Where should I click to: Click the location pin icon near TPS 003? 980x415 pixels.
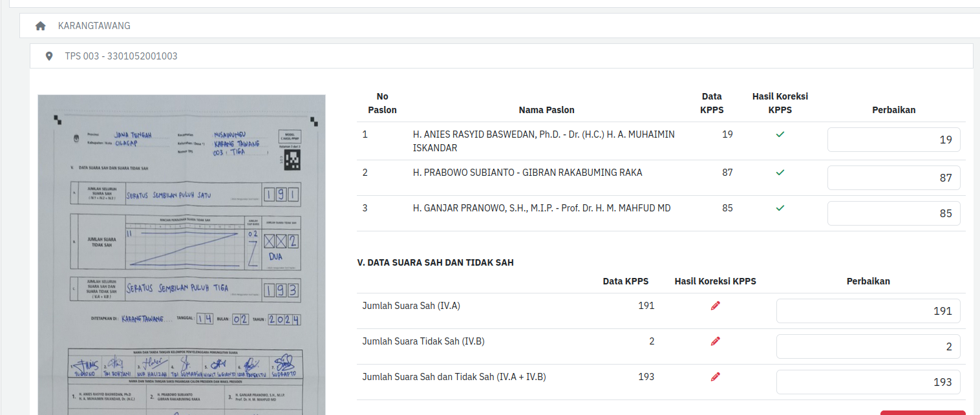(x=49, y=56)
